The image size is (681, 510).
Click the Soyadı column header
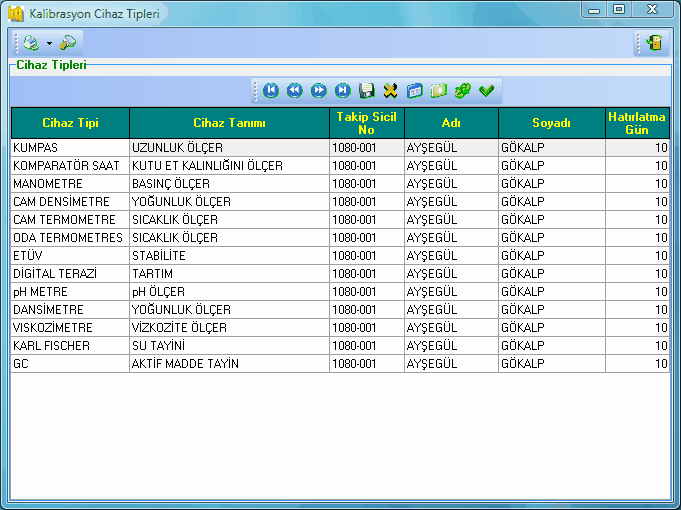point(552,123)
